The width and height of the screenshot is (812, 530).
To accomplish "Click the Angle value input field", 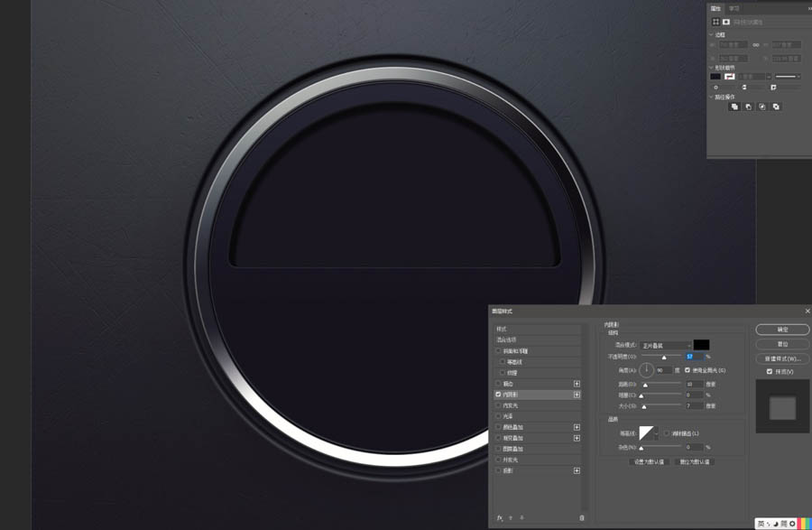I will tap(664, 370).
